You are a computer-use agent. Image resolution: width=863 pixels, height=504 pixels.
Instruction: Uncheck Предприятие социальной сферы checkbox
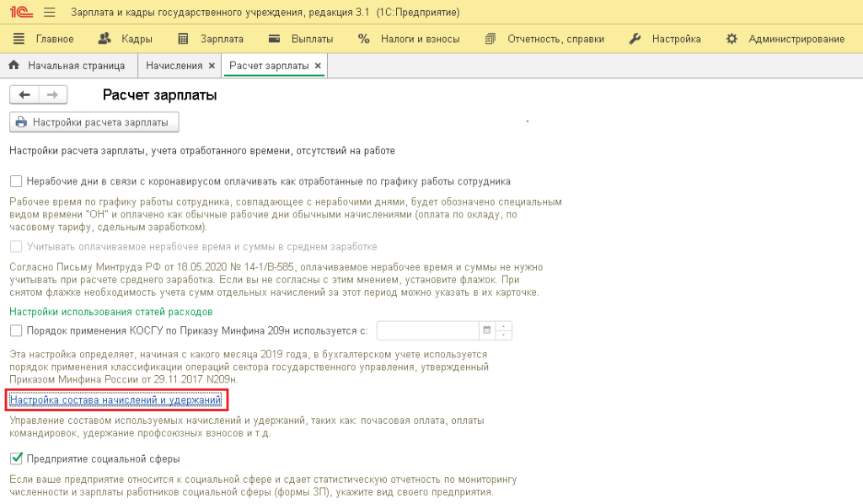(x=16, y=458)
